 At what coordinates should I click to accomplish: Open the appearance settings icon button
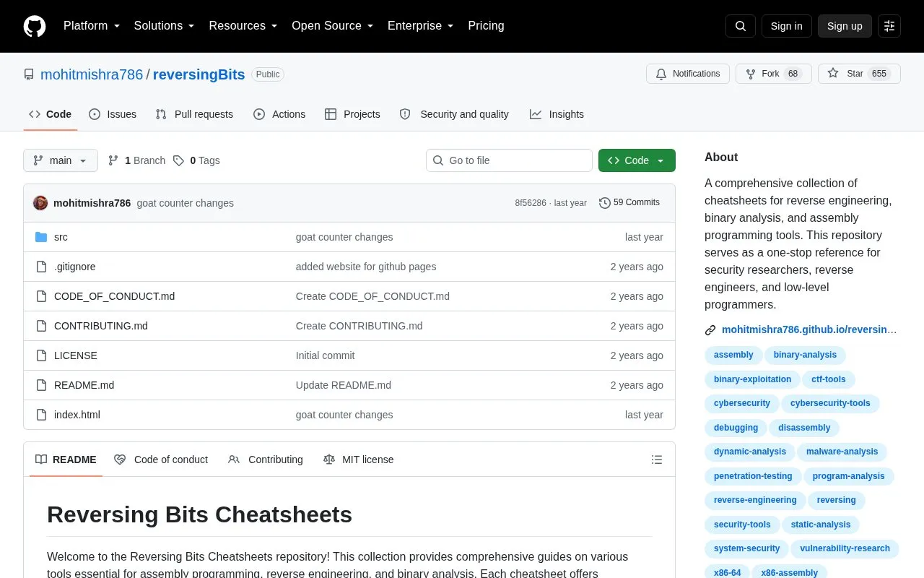889,26
